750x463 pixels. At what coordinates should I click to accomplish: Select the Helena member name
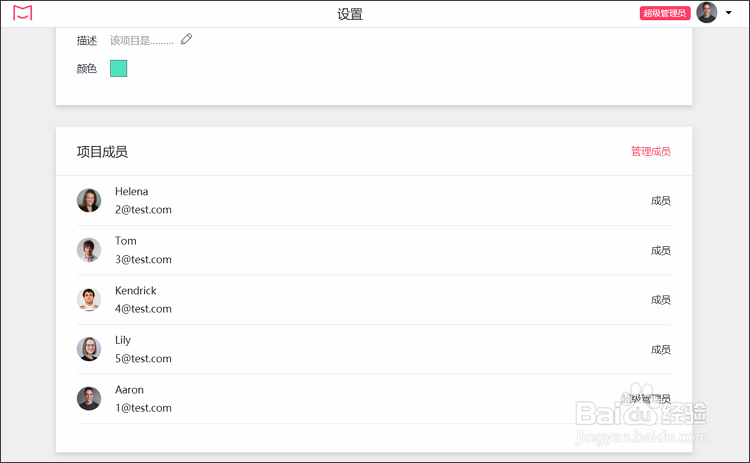pyautogui.click(x=131, y=191)
